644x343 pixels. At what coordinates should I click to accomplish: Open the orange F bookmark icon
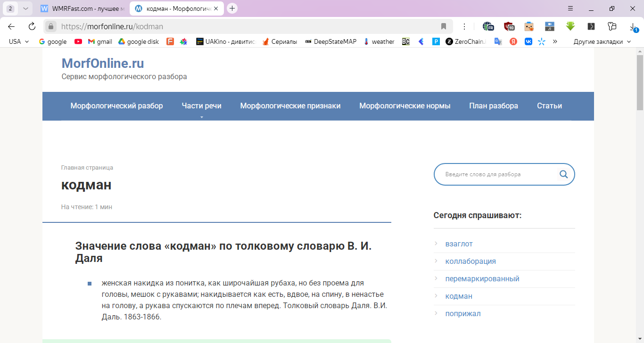pos(170,41)
